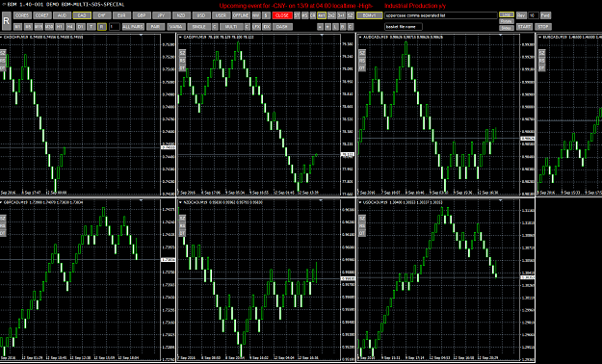Focus the field showing 10 between Rev and Fwd
Image resolution: width=602 pixels, height=364 pixels.
point(534,15)
